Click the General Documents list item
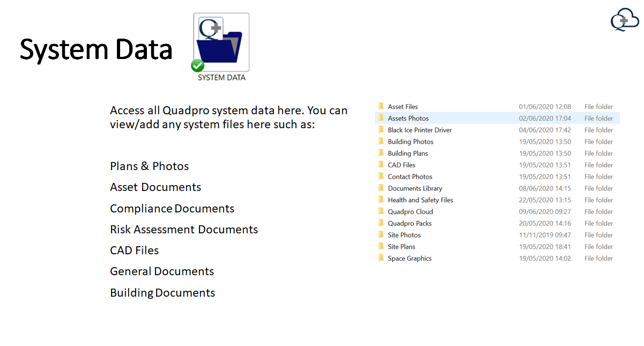 [162, 271]
